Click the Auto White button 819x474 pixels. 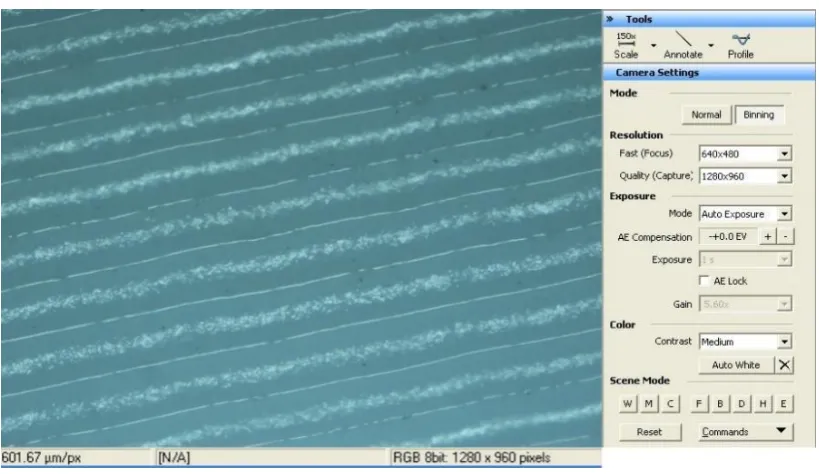click(x=736, y=365)
